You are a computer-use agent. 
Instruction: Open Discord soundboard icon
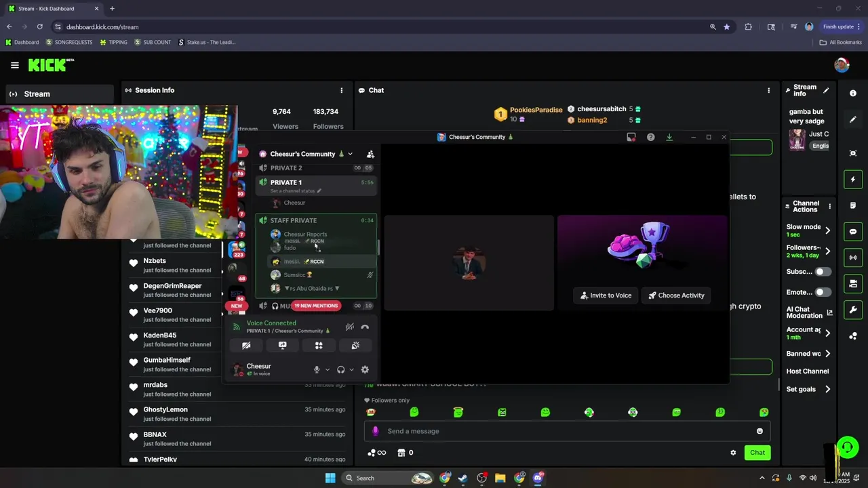tap(355, 346)
